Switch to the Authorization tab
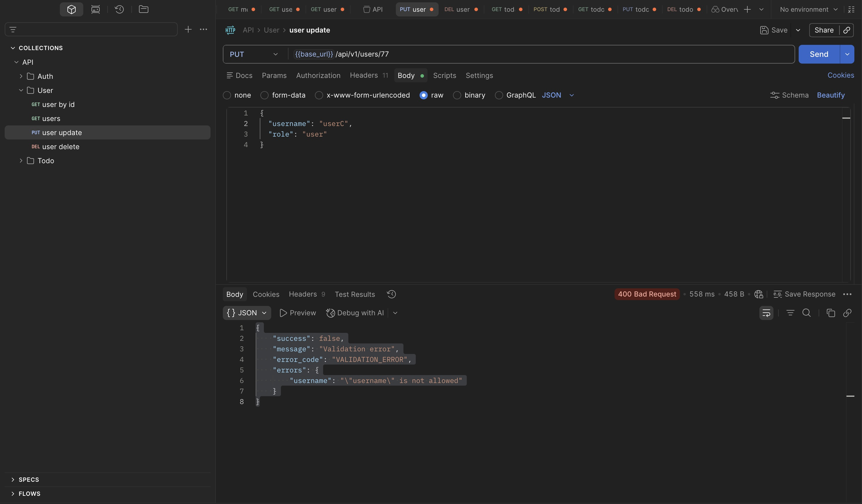This screenshot has width=862, height=504. click(x=318, y=75)
